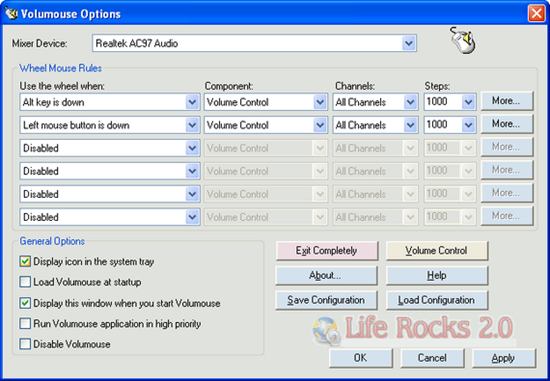The height and width of the screenshot is (381, 550).
Task: Close the Volumouse Options window
Action: coord(537,14)
